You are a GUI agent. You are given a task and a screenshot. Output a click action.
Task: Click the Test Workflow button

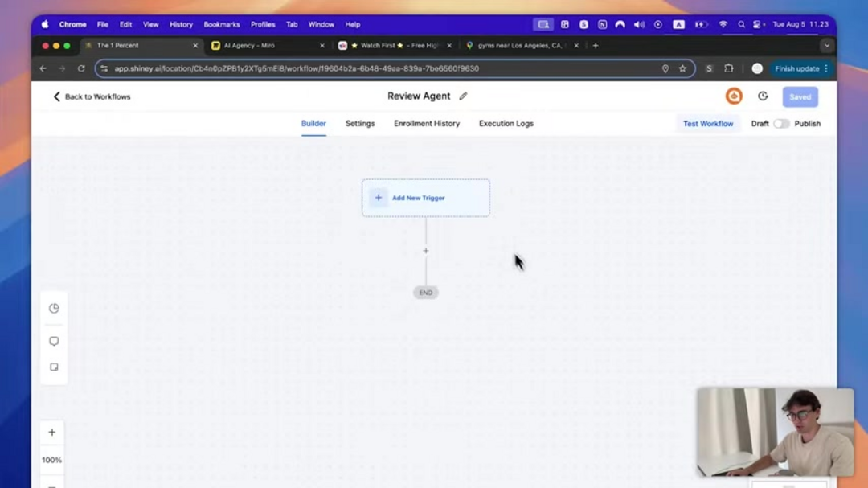708,124
